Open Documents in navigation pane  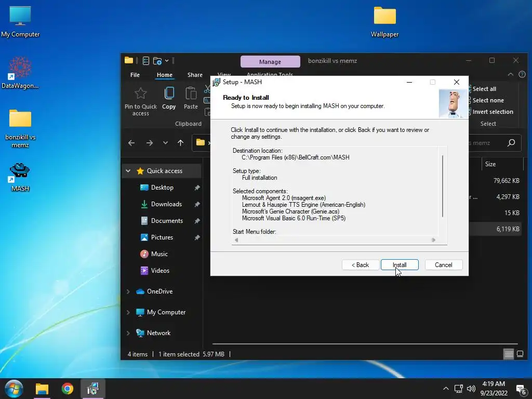point(167,221)
